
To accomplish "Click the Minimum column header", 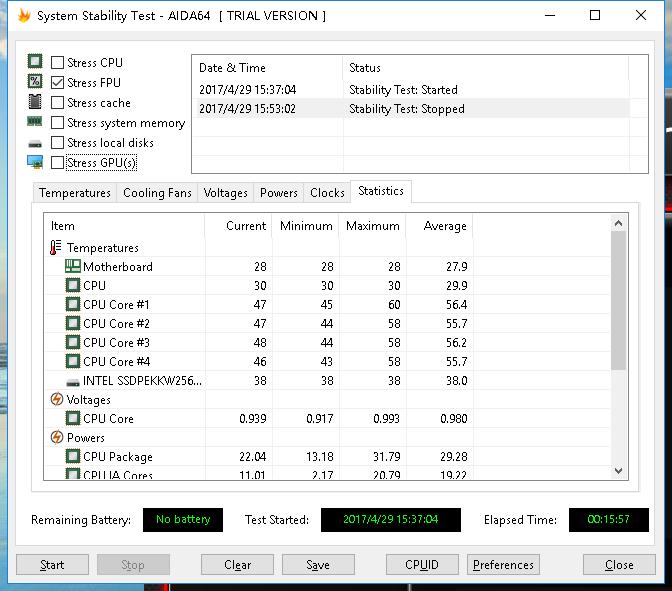I will tap(306, 226).
